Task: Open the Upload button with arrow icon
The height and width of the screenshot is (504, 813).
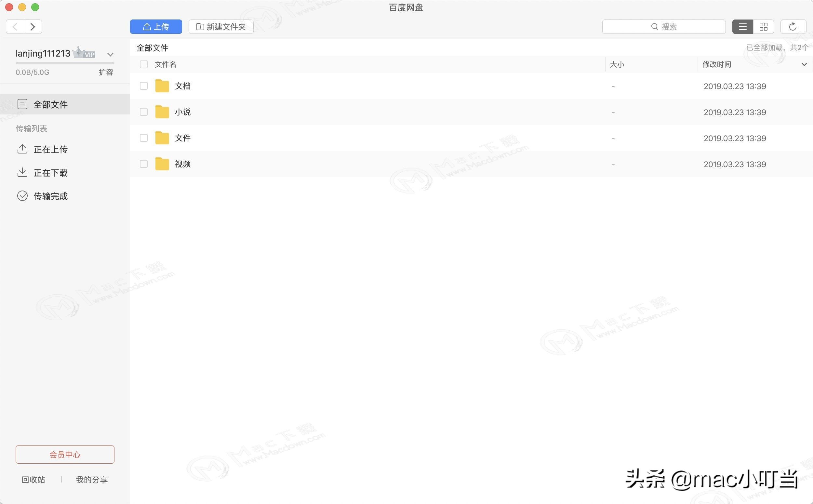Action: [156, 26]
